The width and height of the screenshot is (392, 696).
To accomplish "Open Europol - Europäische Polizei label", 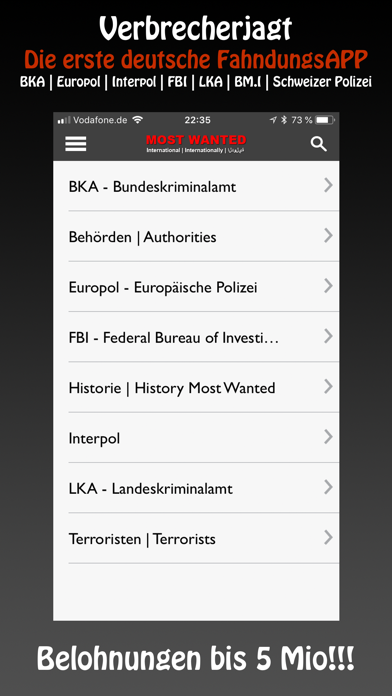I will tap(163, 288).
